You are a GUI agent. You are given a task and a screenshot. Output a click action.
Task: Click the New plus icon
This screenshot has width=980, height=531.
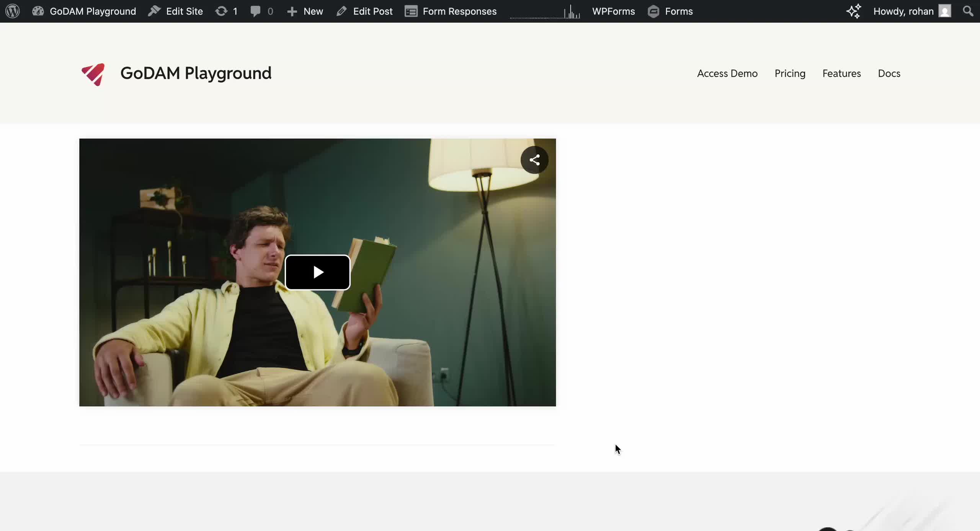click(x=292, y=11)
